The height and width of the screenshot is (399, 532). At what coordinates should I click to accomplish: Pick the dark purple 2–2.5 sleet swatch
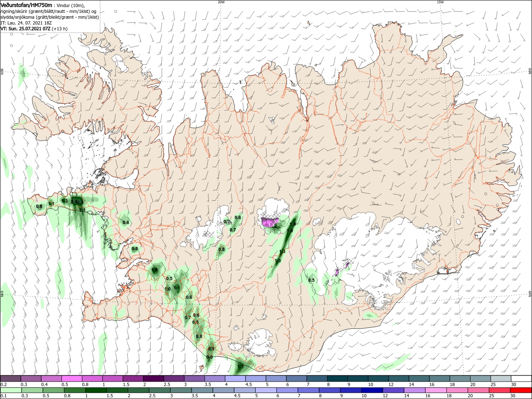(153, 379)
